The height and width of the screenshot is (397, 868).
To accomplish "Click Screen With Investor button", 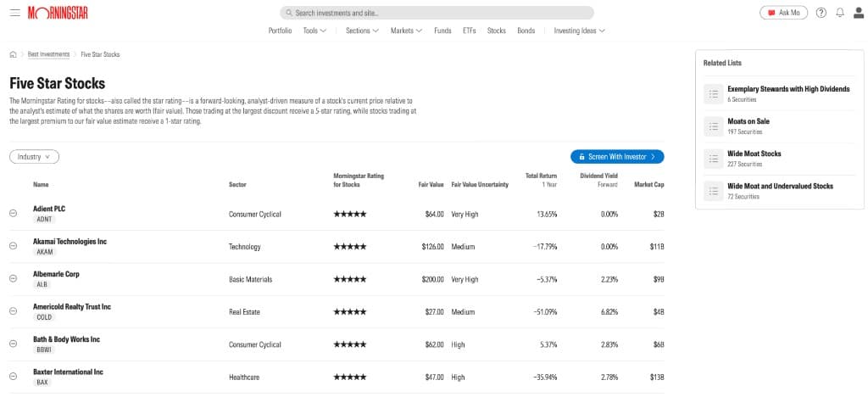I will coord(617,157).
